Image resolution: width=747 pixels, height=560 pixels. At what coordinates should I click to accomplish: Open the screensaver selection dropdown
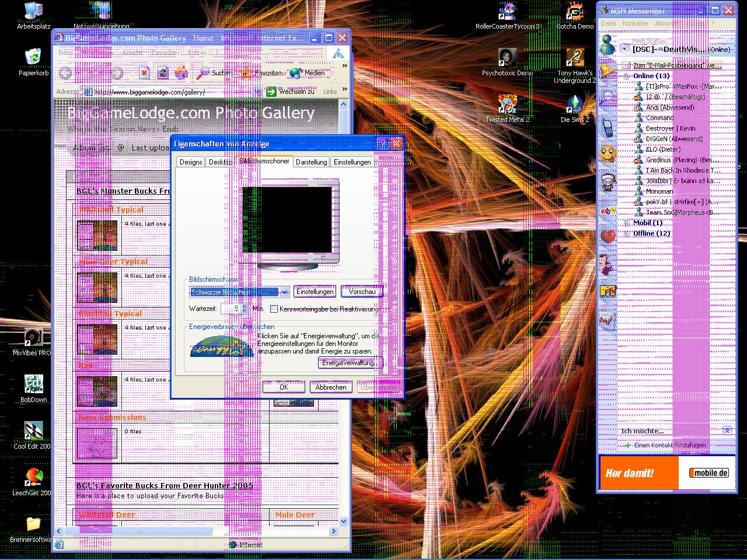point(284,292)
